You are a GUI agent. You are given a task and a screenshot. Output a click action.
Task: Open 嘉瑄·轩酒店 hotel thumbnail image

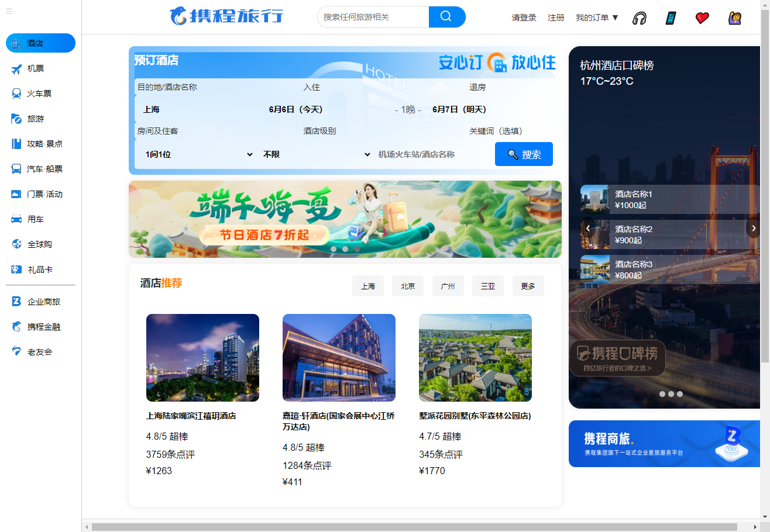tap(339, 358)
